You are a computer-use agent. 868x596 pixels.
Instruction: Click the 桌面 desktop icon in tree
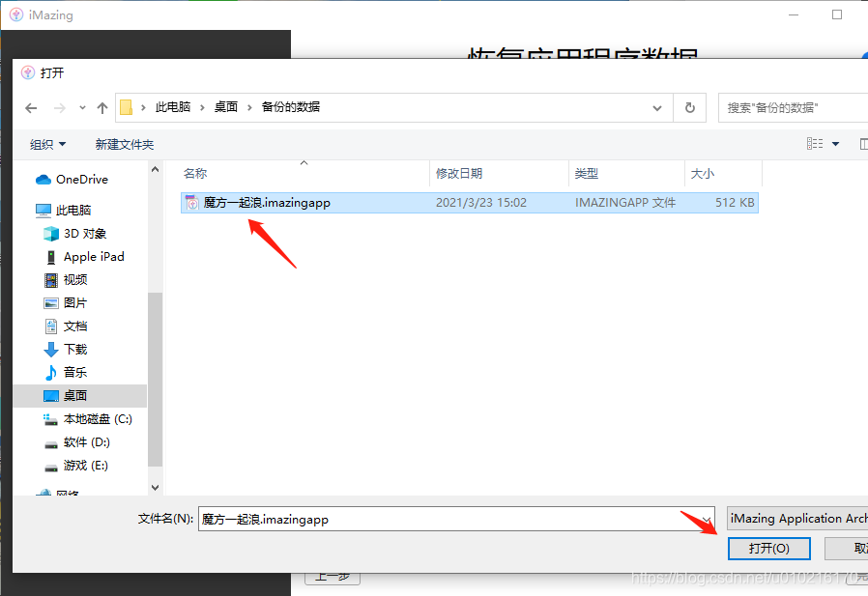pos(51,396)
